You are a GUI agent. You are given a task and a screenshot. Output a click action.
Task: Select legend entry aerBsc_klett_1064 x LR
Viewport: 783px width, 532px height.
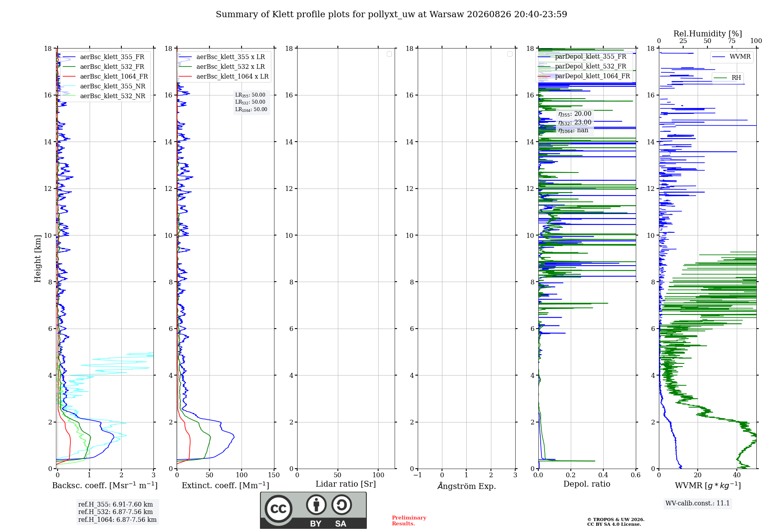coord(224,77)
